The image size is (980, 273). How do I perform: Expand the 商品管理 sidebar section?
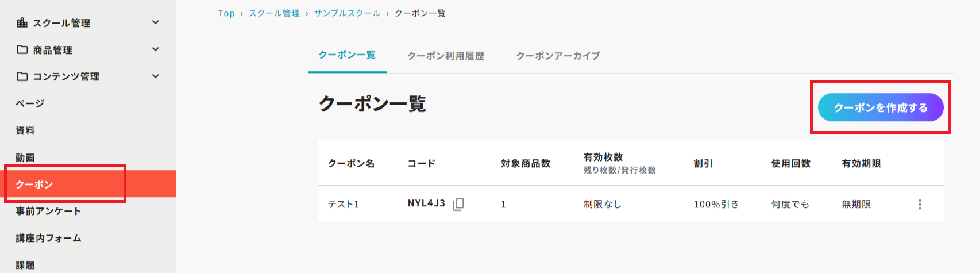click(x=155, y=49)
